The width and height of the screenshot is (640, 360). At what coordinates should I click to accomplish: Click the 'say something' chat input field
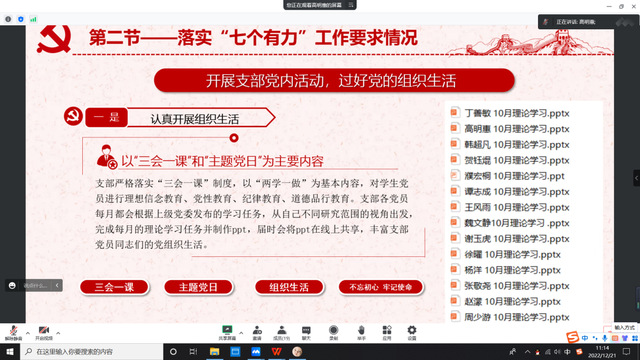(x=36, y=285)
